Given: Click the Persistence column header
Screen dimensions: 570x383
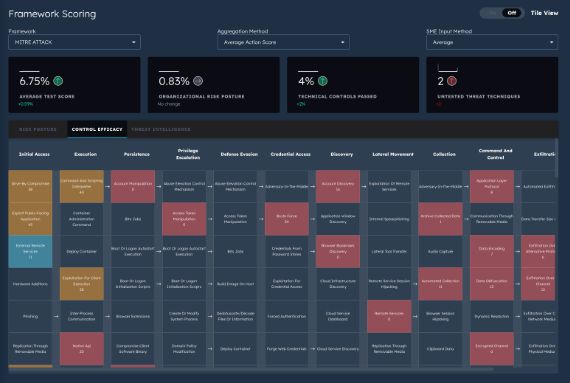Looking at the screenshot, I should coord(137,154).
